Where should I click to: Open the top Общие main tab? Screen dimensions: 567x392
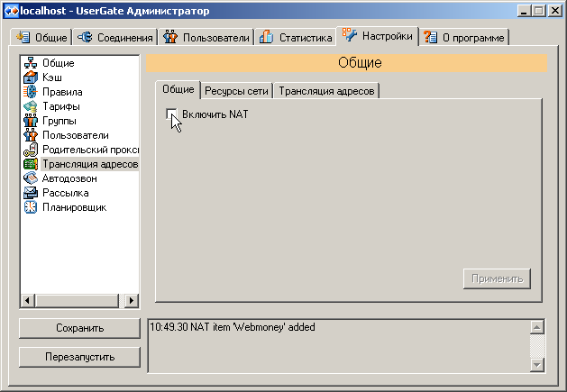click(41, 37)
